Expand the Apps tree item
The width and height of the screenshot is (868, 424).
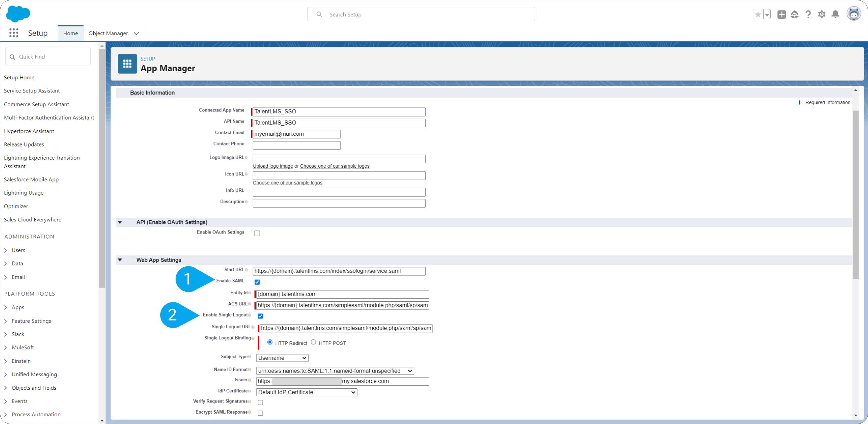pyautogui.click(x=6, y=308)
